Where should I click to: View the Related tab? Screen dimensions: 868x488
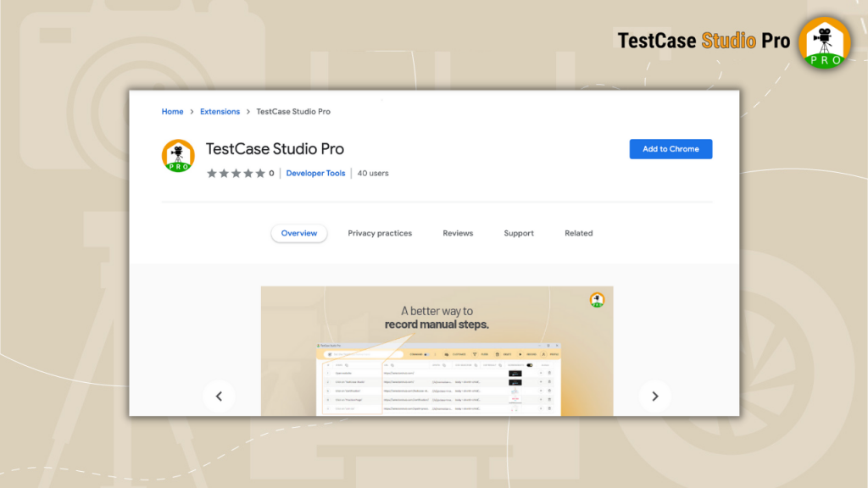[x=578, y=233]
